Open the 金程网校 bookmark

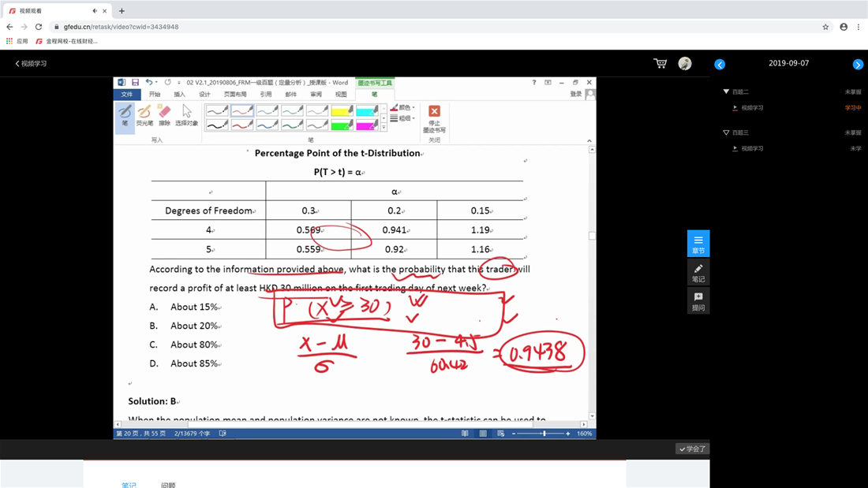click(x=66, y=42)
